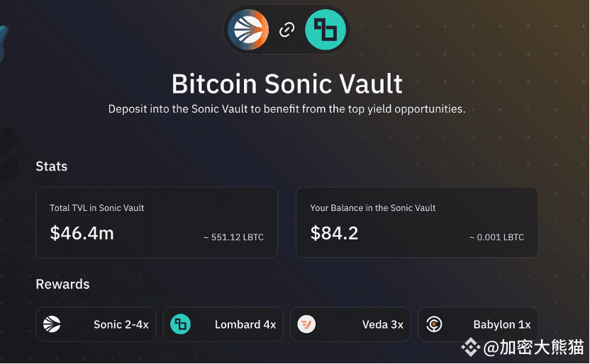Click the Binance watermark diamond icon
This screenshot has width=590, height=364.
pyautogui.click(x=470, y=347)
